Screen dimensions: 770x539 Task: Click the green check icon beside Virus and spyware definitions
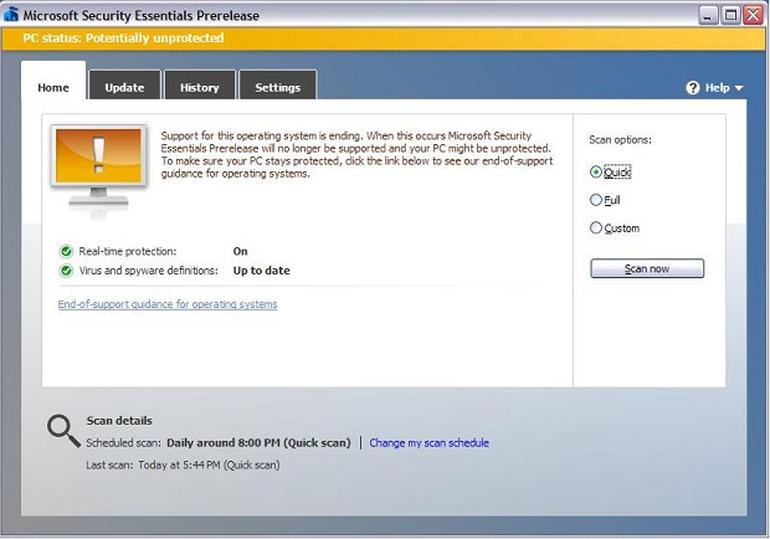point(66,270)
